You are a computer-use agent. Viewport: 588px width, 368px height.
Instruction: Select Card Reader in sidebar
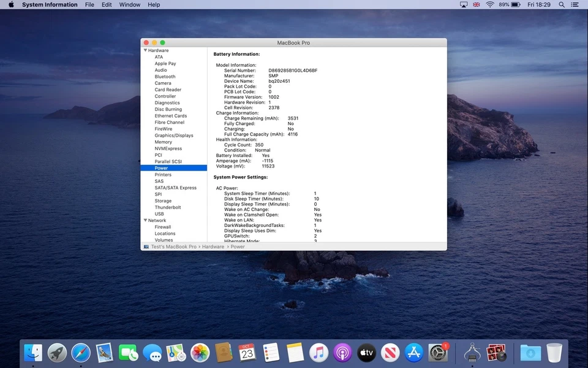pos(168,90)
